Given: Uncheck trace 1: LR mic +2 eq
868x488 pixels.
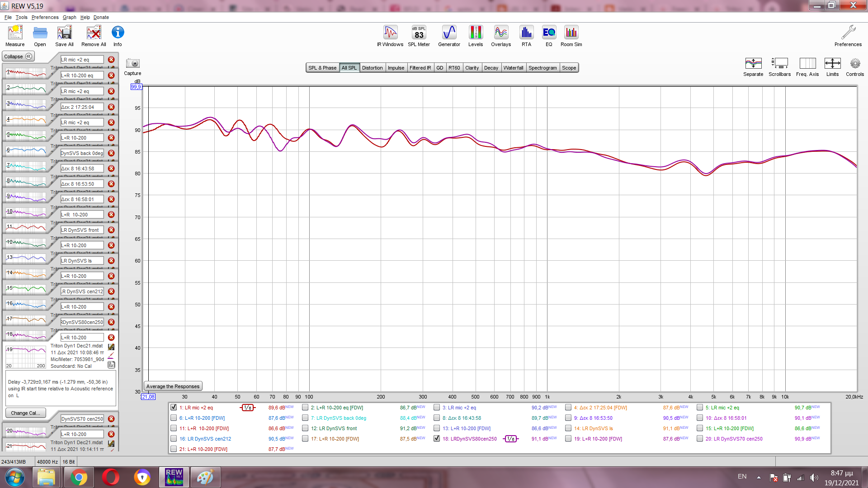Looking at the screenshot, I should click(x=174, y=408).
